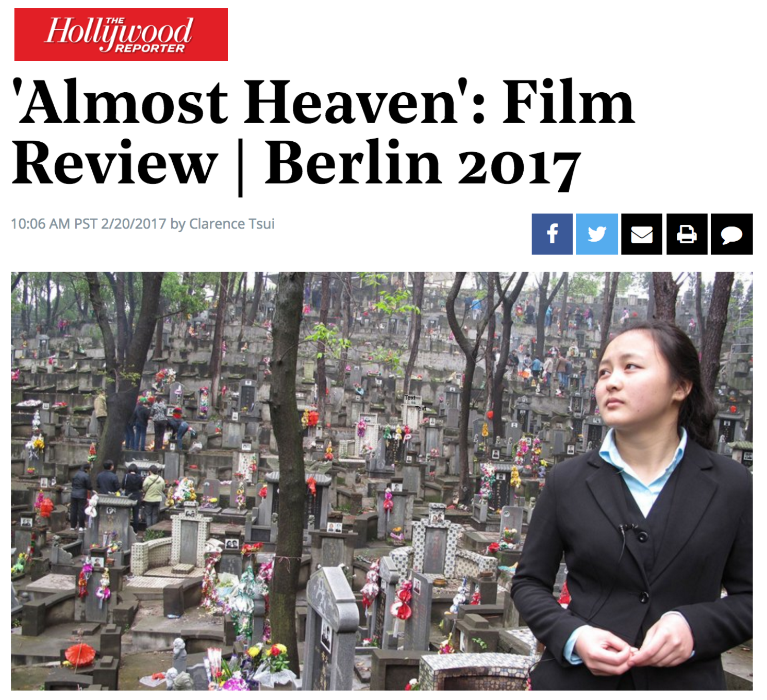
Task: Share the review on Twitter
Action: coord(597,234)
